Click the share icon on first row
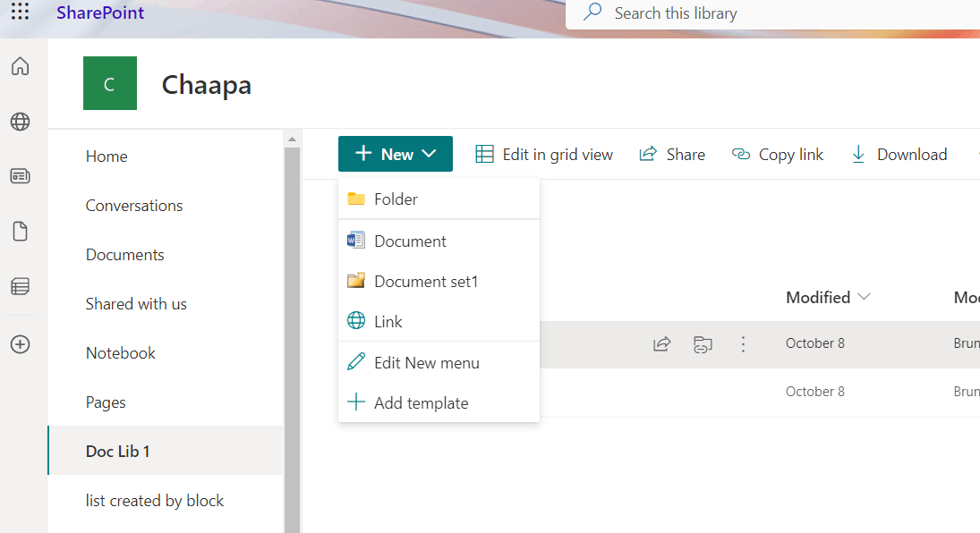This screenshot has height=533, width=980. 662,343
